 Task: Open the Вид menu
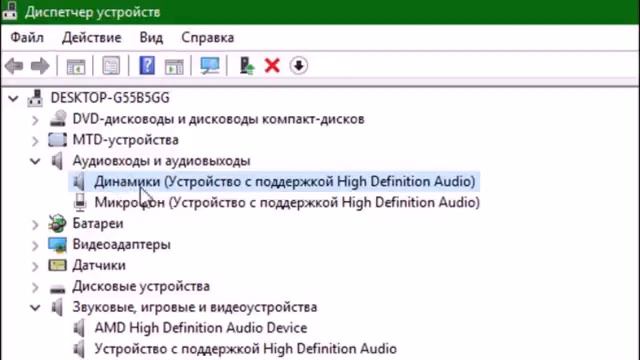(151, 38)
